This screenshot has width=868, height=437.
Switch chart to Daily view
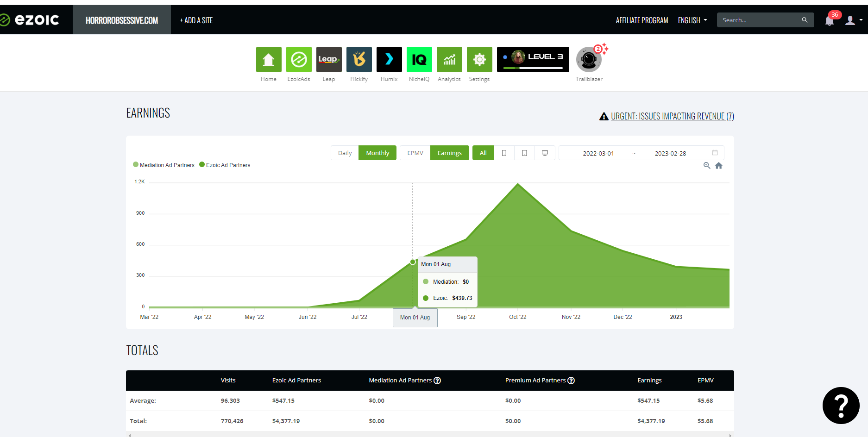click(x=345, y=153)
